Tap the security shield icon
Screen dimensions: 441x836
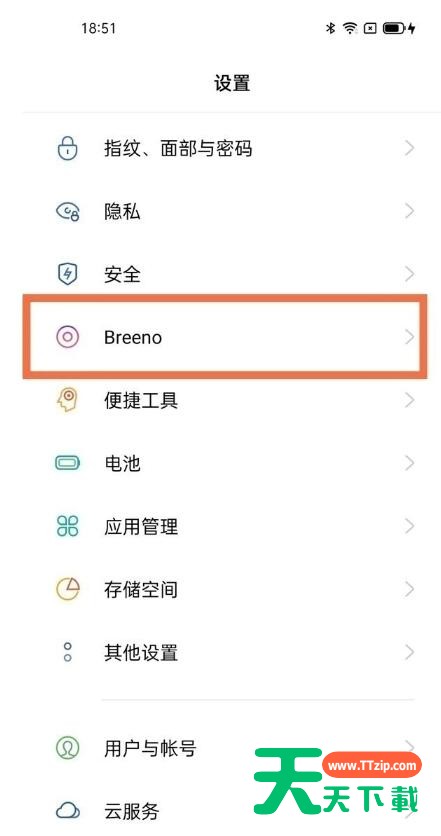tap(67, 274)
